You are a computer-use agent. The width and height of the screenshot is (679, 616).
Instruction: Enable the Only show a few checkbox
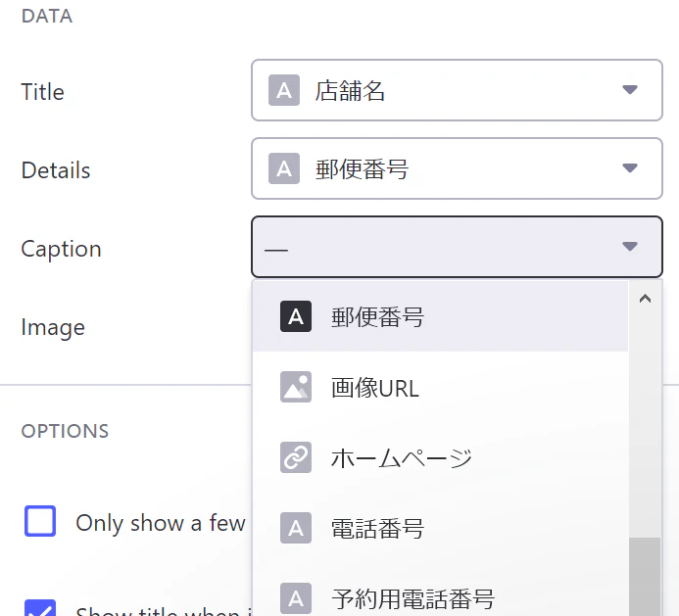point(40,521)
